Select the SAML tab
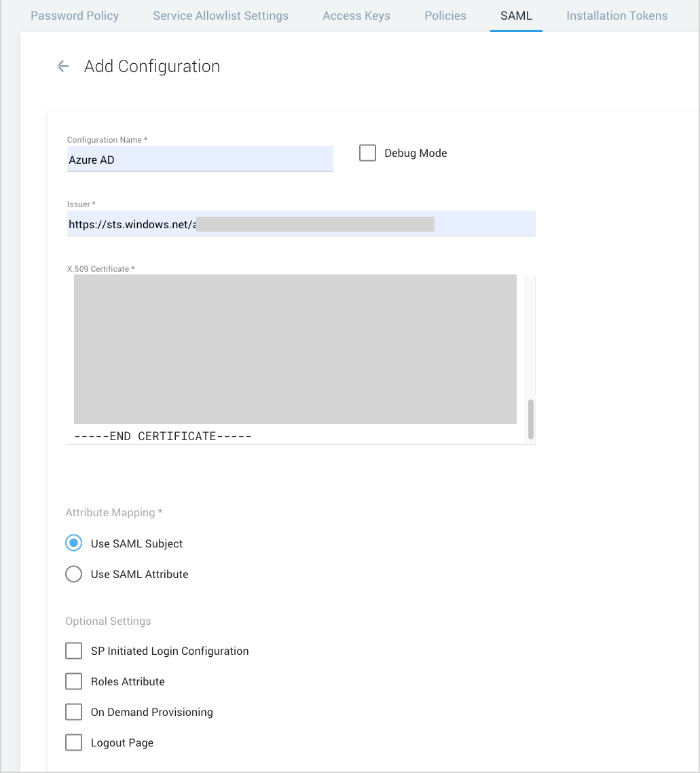700x773 pixels. [516, 15]
